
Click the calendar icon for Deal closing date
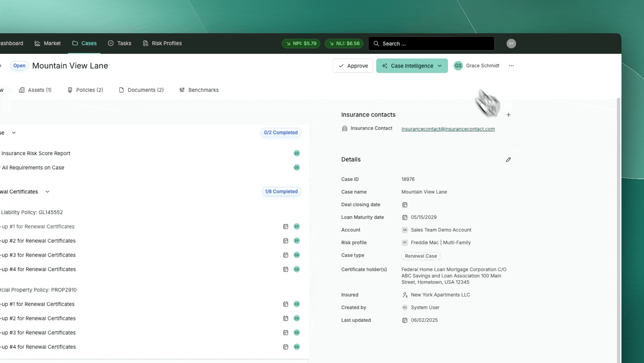pyautogui.click(x=405, y=205)
